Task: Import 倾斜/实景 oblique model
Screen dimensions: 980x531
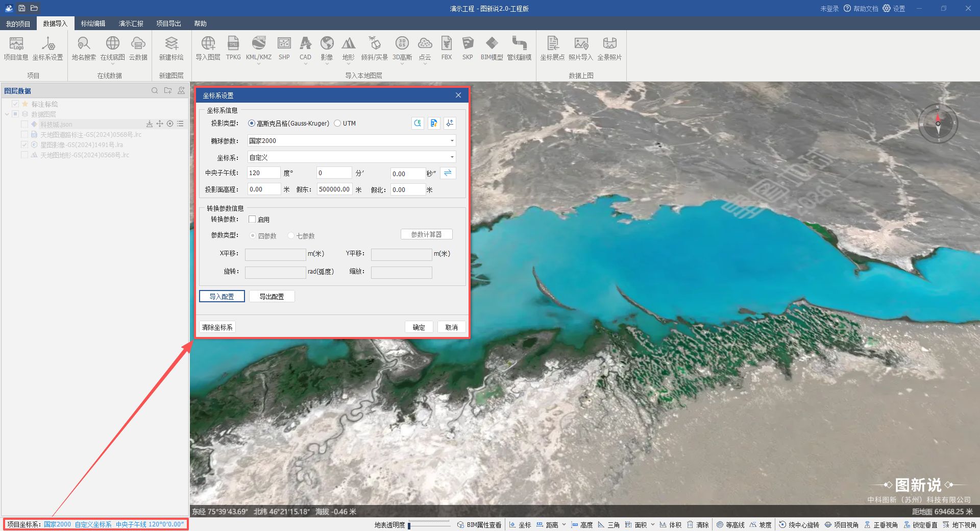Action: pyautogui.click(x=374, y=49)
